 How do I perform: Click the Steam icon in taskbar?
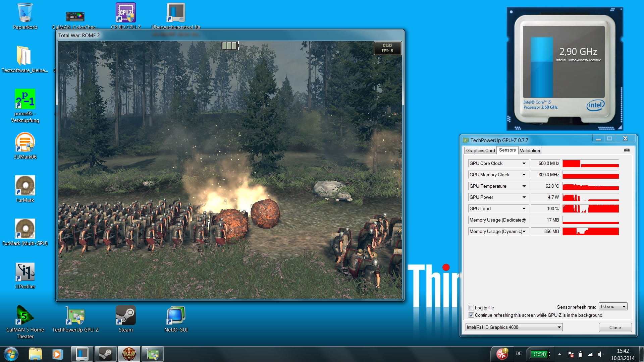coord(105,354)
